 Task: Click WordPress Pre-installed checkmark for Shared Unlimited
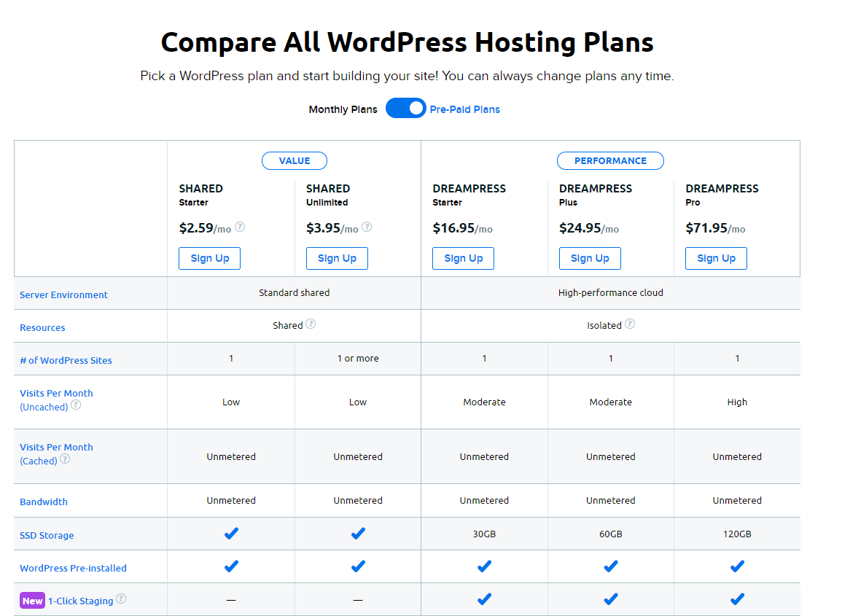pos(358,566)
